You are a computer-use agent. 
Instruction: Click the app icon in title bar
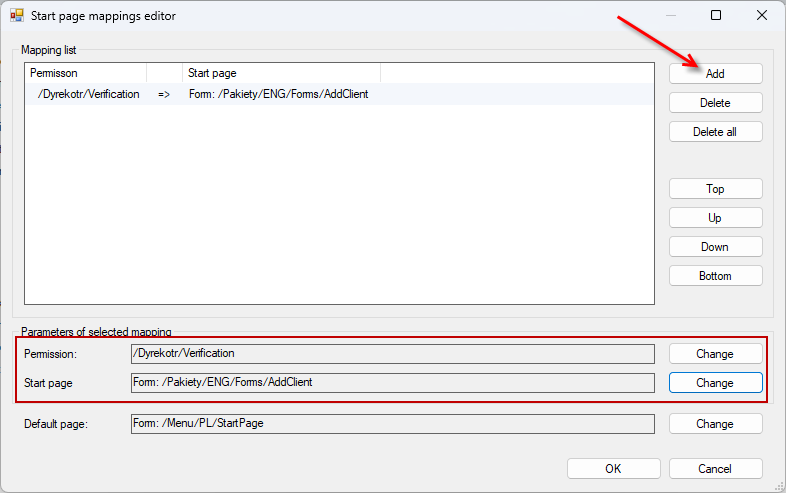(x=17, y=16)
